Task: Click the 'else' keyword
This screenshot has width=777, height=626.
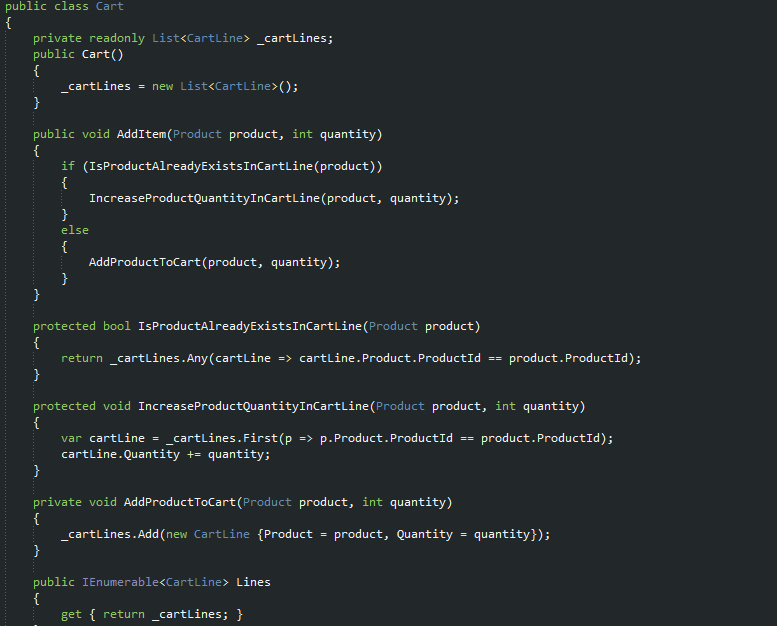Action: [x=75, y=230]
